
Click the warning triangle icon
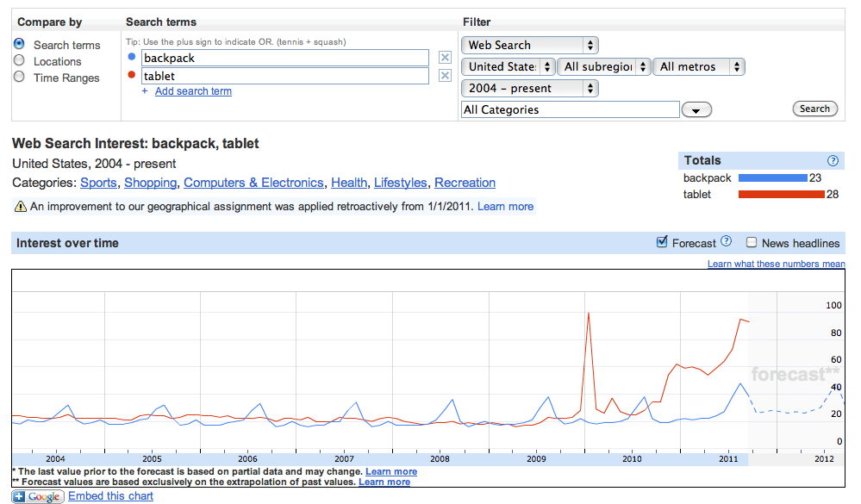click(21, 207)
